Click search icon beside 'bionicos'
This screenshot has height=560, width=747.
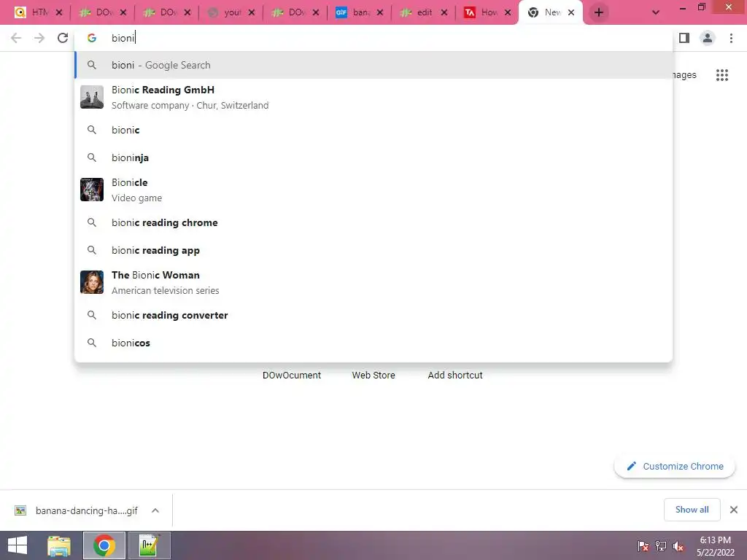[x=92, y=343]
